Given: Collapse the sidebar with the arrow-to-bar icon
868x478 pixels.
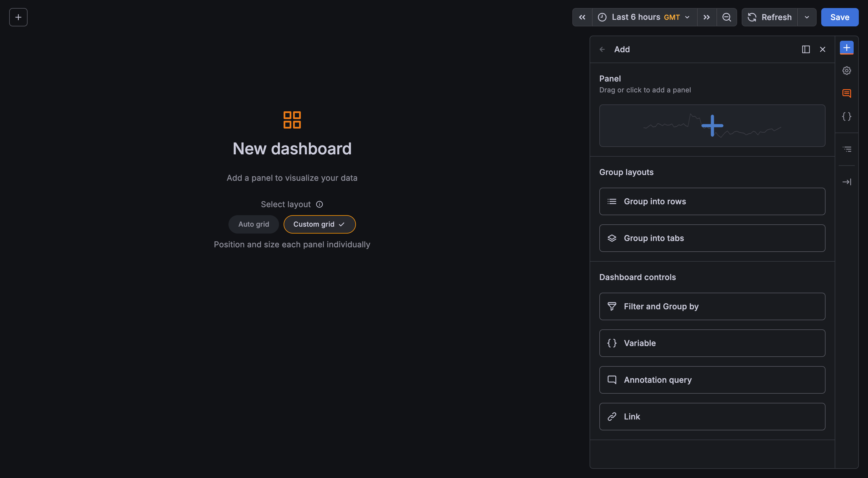Looking at the screenshot, I should point(846,182).
